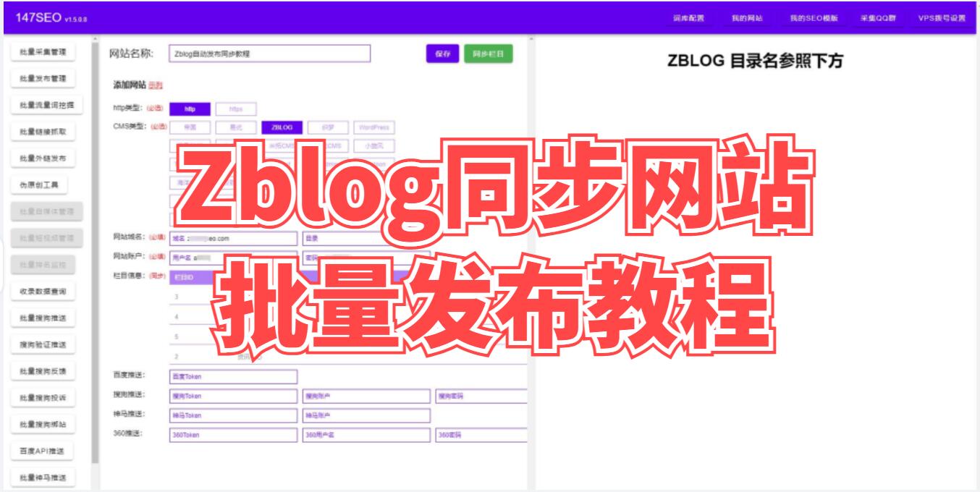The height and width of the screenshot is (492, 980).
Task: Choose 小旋风 as CMS type
Action: pos(374,145)
